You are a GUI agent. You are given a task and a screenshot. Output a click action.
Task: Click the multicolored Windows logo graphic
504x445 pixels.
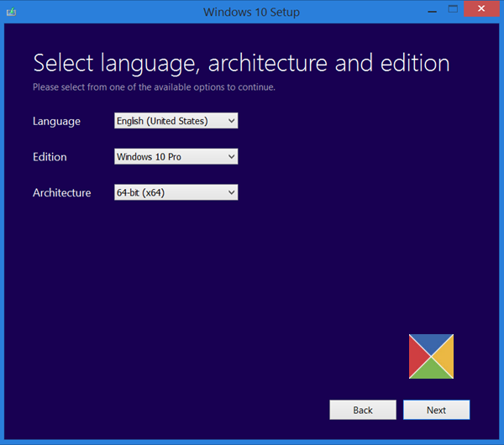[431, 356]
